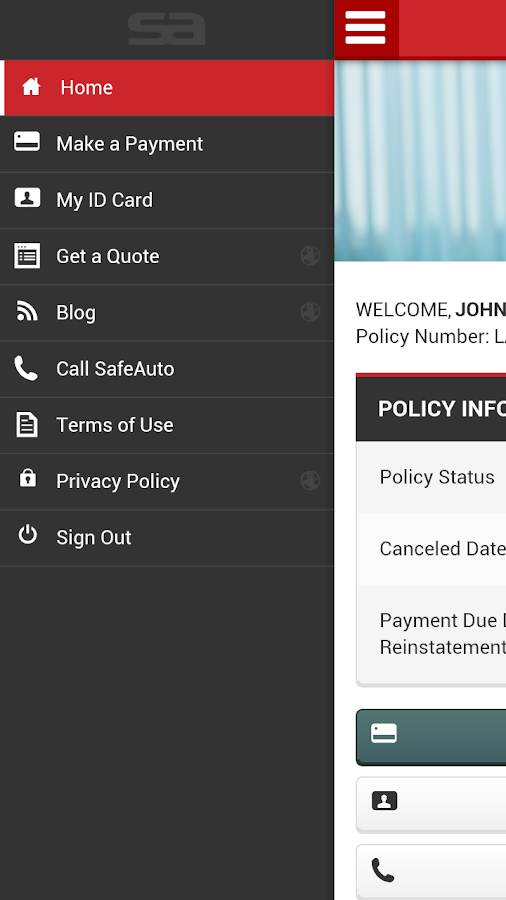The height and width of the screenshot is (900, 506).
Task: Click the padlock icon beside Privacy Policy
Action: [28, 478]
